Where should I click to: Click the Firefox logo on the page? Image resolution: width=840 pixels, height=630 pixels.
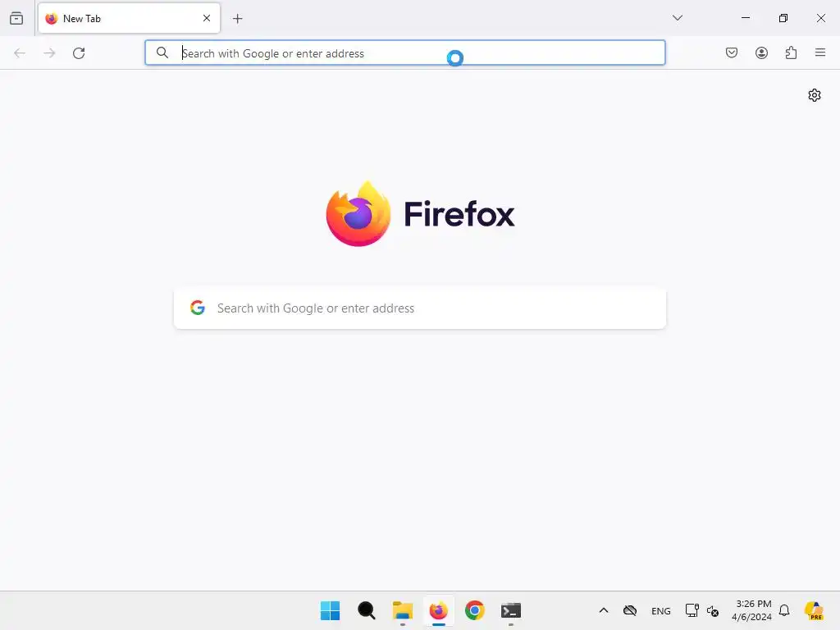[358, 214]
